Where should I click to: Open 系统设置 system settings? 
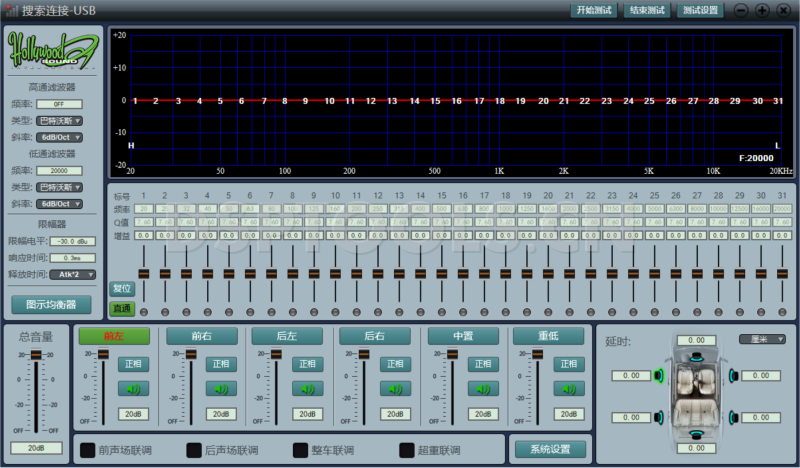[549, 449]
